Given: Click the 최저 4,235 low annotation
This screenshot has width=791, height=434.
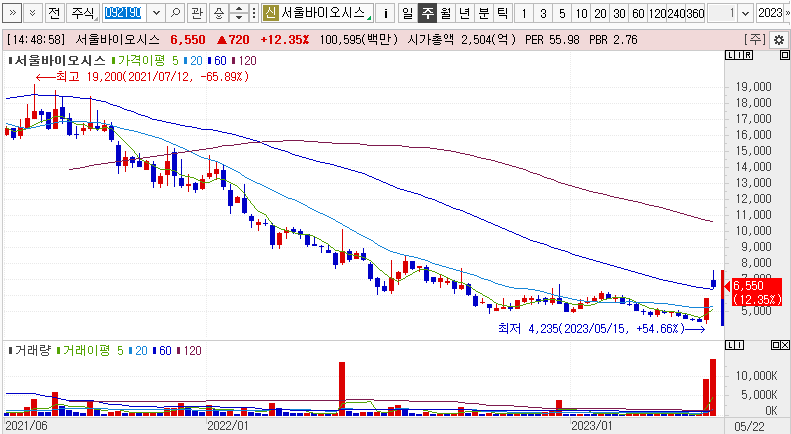Looking at the screenshot, I should (x=601, y=329).
